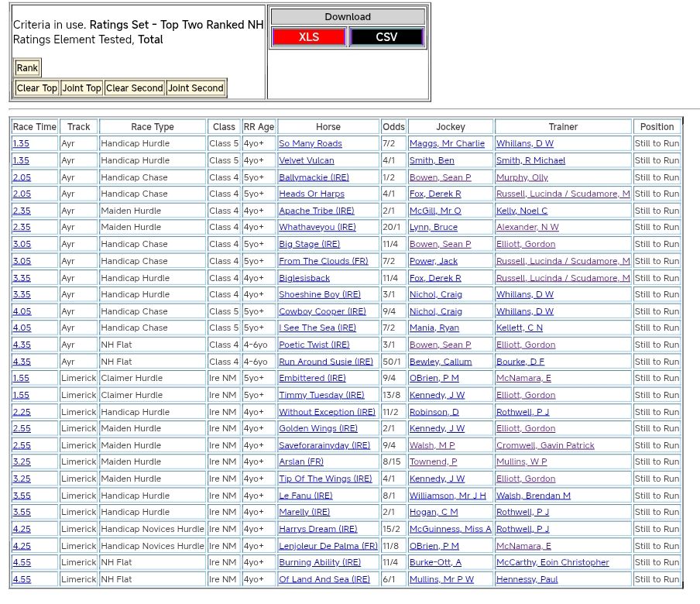Open the Velvet Vulcan horse page
700x604 pixels.
pyautogui.click(x=306, y=161)
